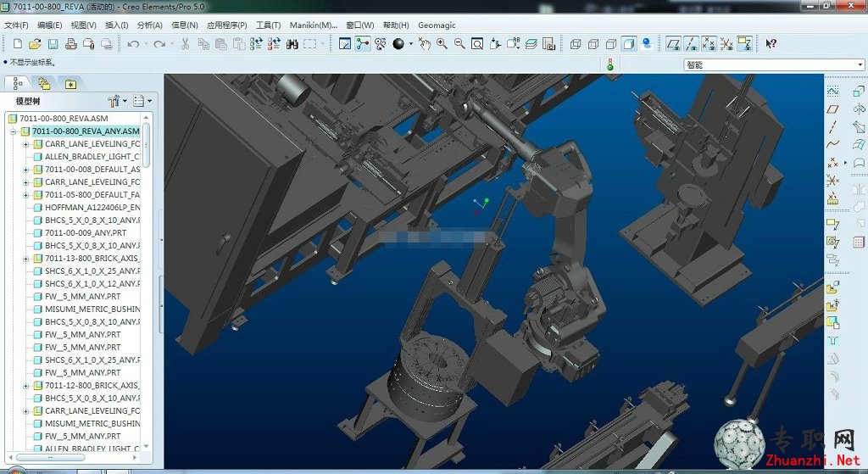This screenshot has width=868, height=474.
Task: Click the Undo arrow icon
Action: [133, 44]
